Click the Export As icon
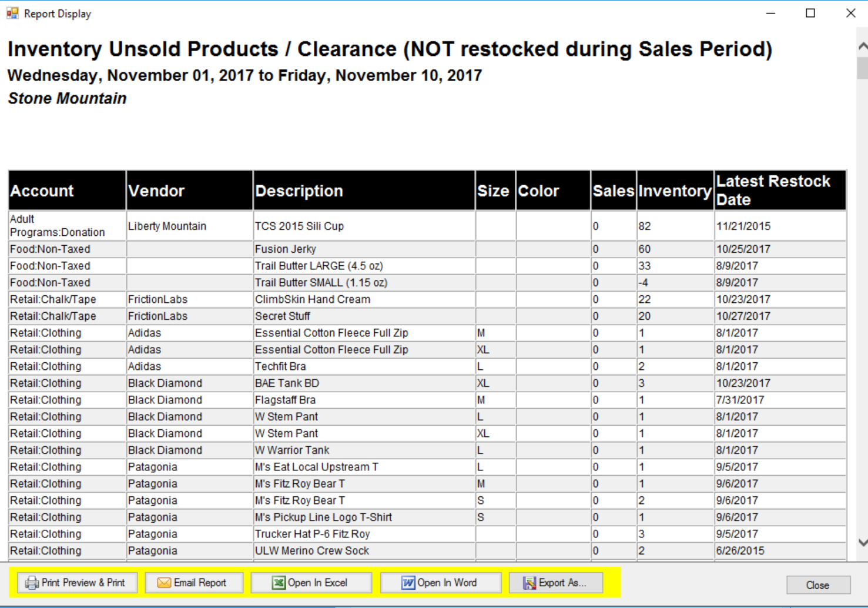Image resolution: width=868 pixels, height=608 pixels. pyautogui.click(x=529, y=583)
